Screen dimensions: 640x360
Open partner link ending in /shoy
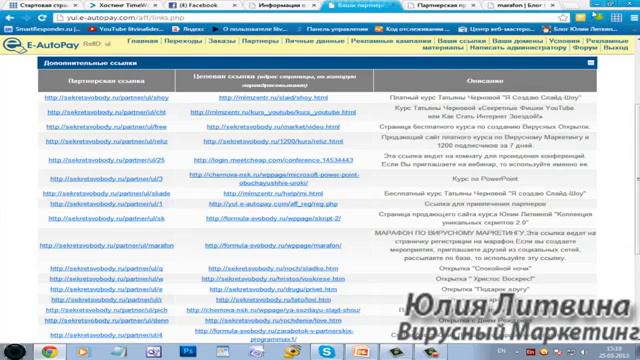[107, 98]
